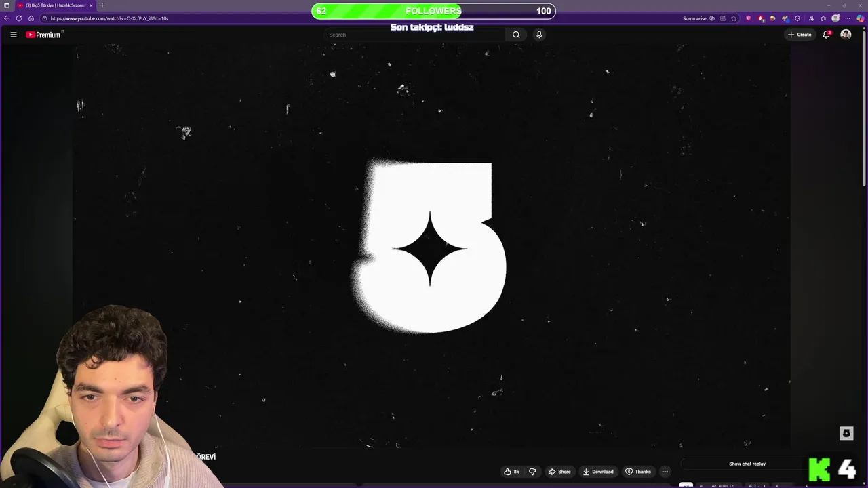Viewport: 868px width, 488px height.
Task: Go to YouTube Premium home logo
Action: click(44, 35)
